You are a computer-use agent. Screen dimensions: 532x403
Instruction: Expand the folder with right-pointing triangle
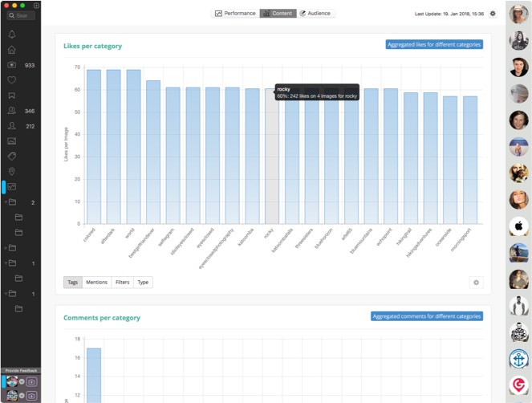point(6,248)
